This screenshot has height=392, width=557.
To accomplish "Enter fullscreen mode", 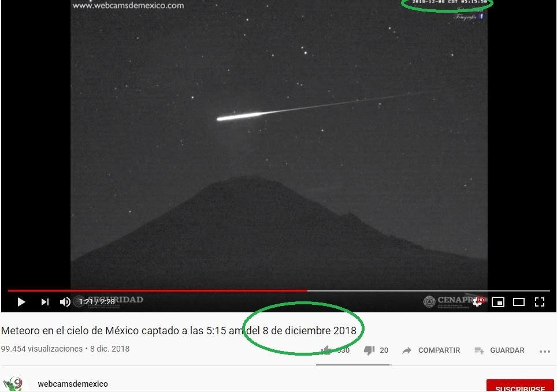I will coord(540,302).
